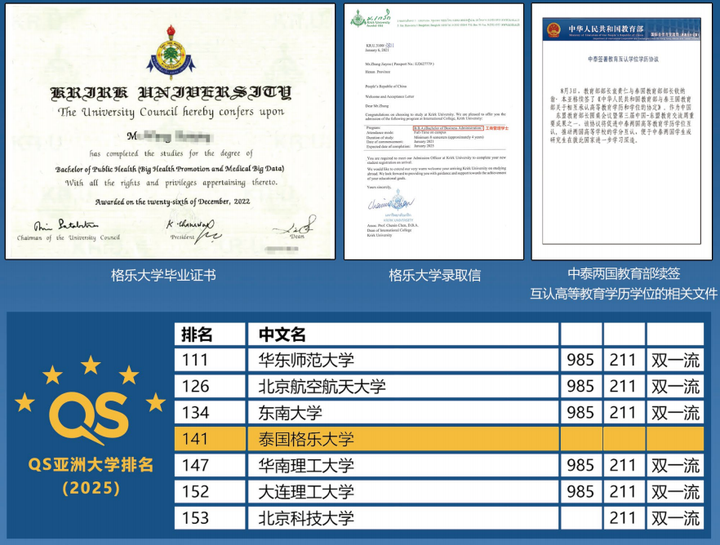Select rank cell 153
720x545 pixels.
[x=210, y=518]
